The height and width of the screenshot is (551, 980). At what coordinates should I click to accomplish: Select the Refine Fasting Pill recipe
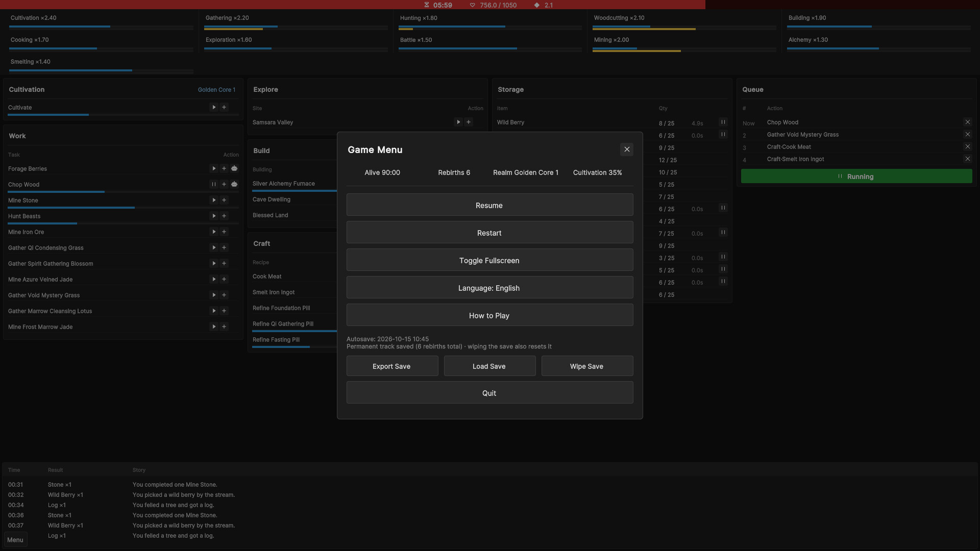pyautogui.click(x=295, y=340)
